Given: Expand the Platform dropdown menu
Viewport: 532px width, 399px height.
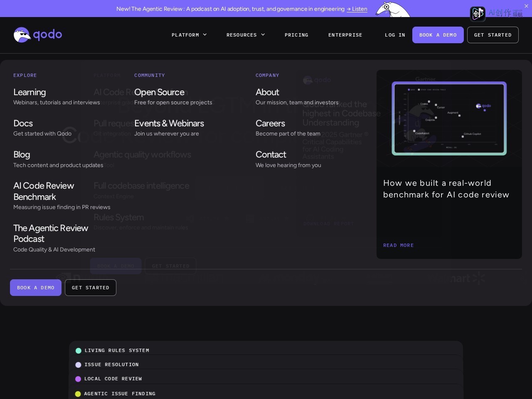Looking at the screenshot, I should [x=189, y=35].
